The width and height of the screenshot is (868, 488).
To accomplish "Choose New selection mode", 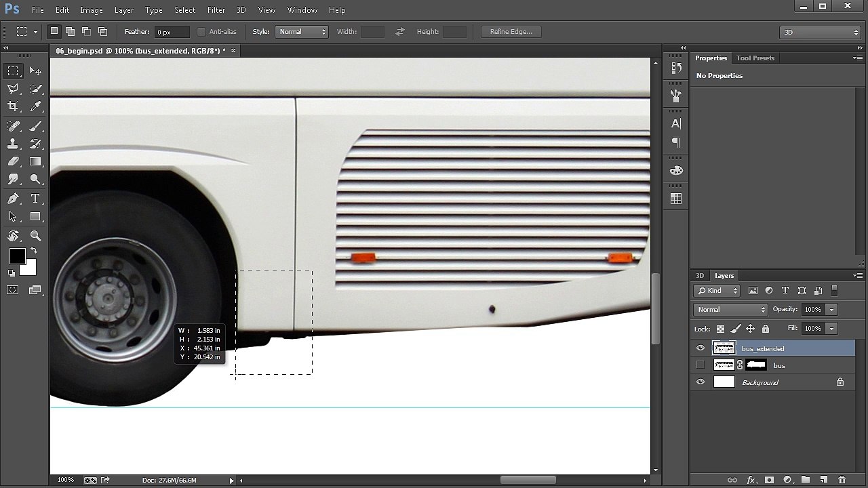I will coord(54,31).
